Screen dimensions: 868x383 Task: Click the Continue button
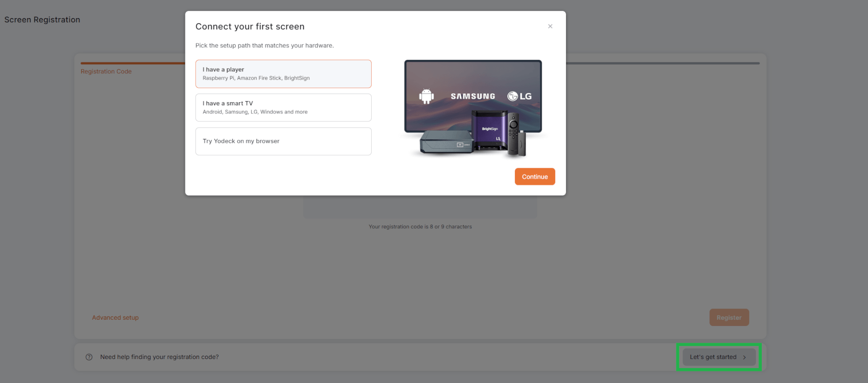coord(535,177)
